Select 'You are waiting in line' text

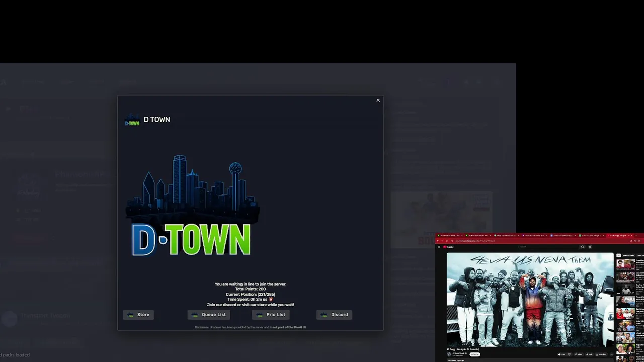pos(251,284)
